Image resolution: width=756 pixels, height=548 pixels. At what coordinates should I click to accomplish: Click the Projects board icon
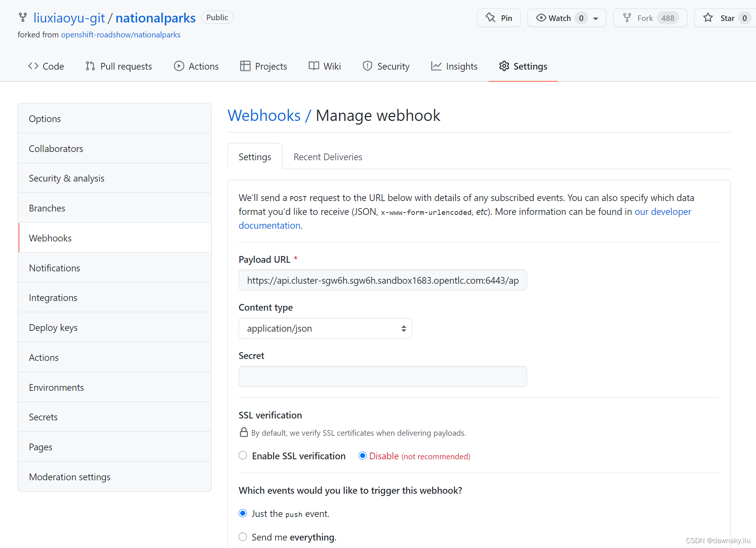245,66
